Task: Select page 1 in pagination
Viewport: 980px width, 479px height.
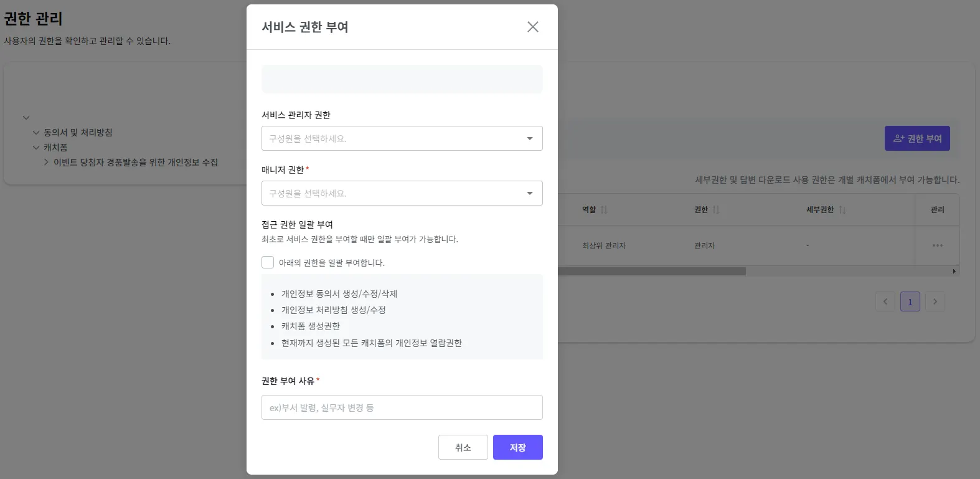Action: click(910, 301)
